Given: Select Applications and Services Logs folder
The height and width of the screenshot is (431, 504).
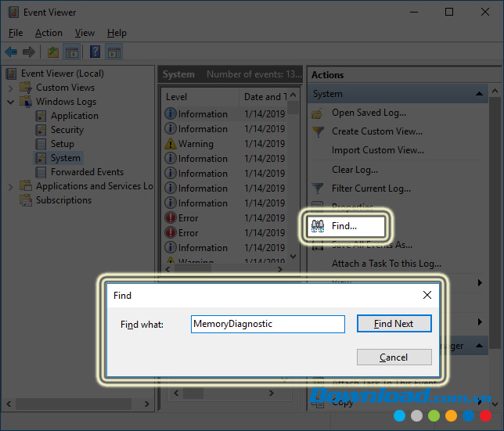Looking at the screenshot, I should click(95, 186).
